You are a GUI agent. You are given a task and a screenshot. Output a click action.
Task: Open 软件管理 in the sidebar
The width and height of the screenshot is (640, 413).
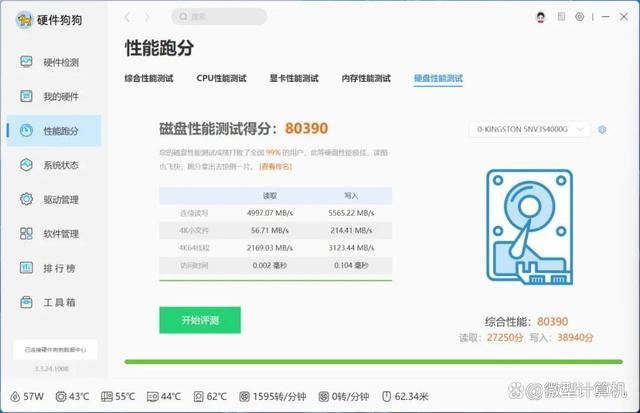pos(59,234)
